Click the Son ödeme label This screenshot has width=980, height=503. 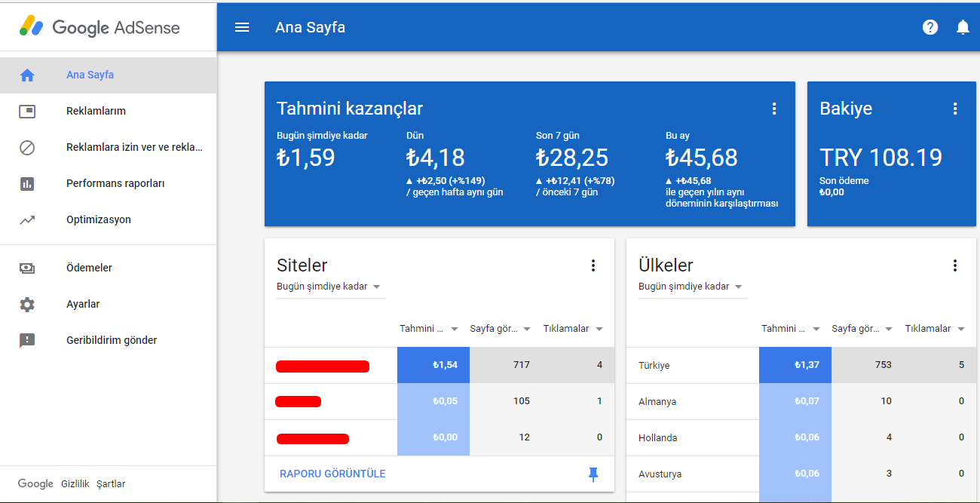[x=844, y=181]
